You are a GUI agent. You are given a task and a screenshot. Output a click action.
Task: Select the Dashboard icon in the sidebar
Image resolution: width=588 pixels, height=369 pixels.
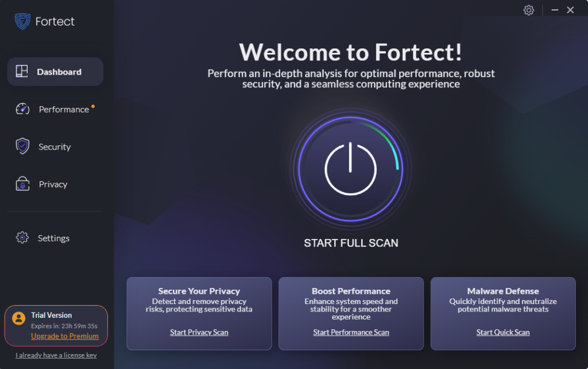pyautogui.click(x=22, y=71)
